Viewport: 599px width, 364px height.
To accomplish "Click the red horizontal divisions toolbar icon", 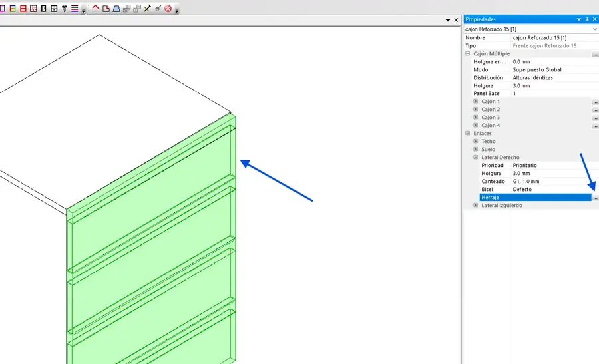I will point(23,9).
